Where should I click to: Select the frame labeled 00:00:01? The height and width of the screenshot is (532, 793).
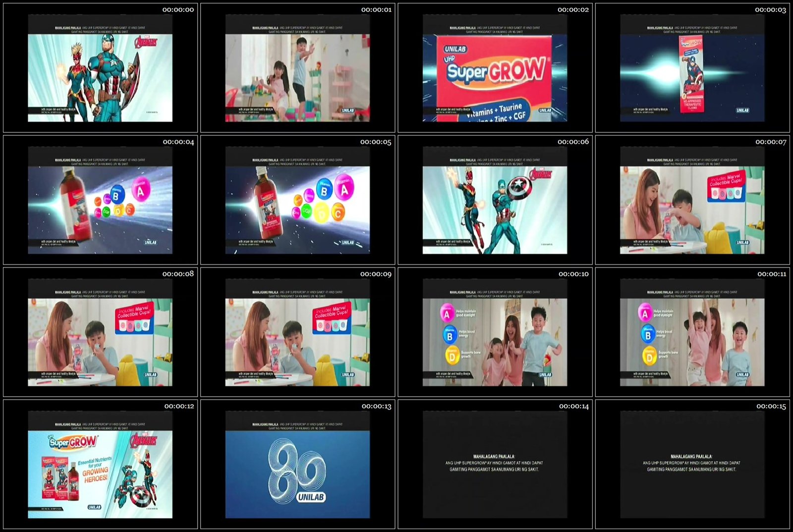(x=297, y=68)
